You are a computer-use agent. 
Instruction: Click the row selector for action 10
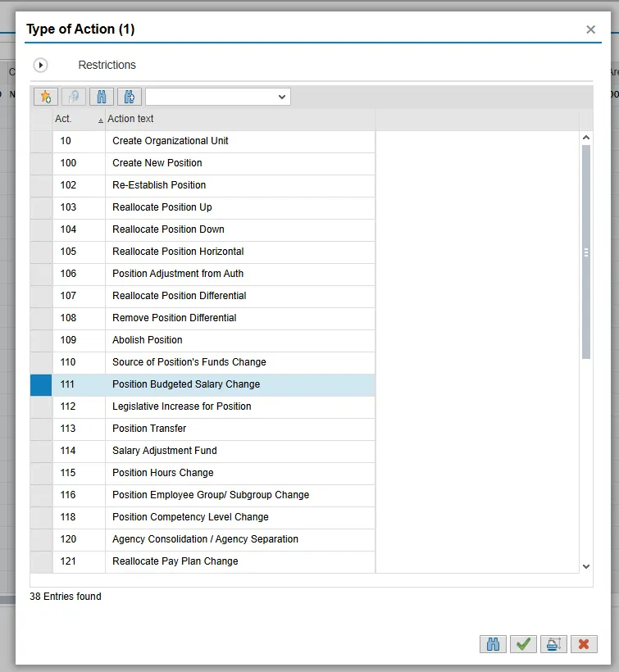[x=41, y=141]
